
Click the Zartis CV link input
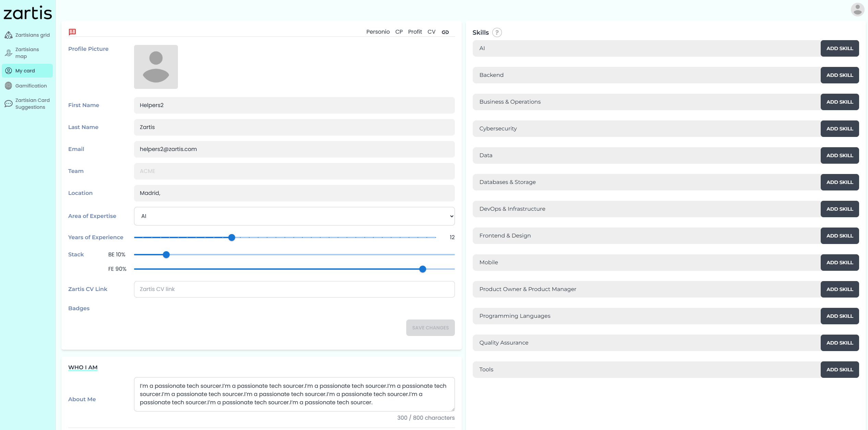[x=294, y=289]
